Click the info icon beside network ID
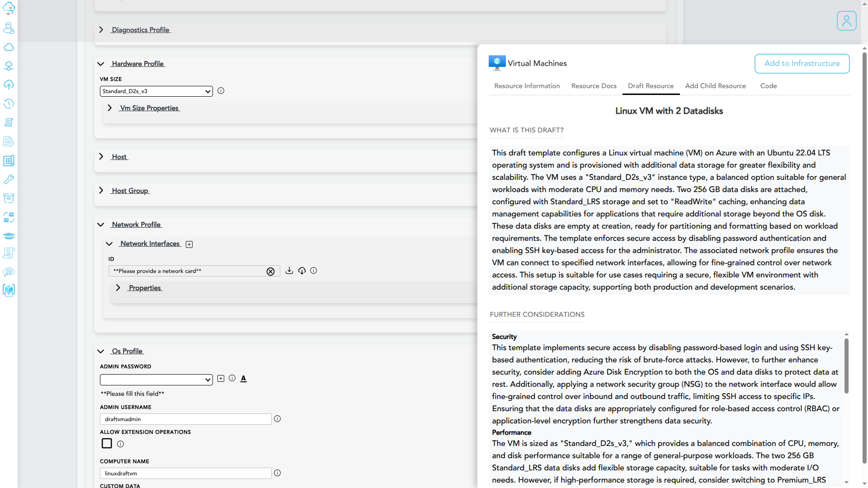 [x=314, y=271]
